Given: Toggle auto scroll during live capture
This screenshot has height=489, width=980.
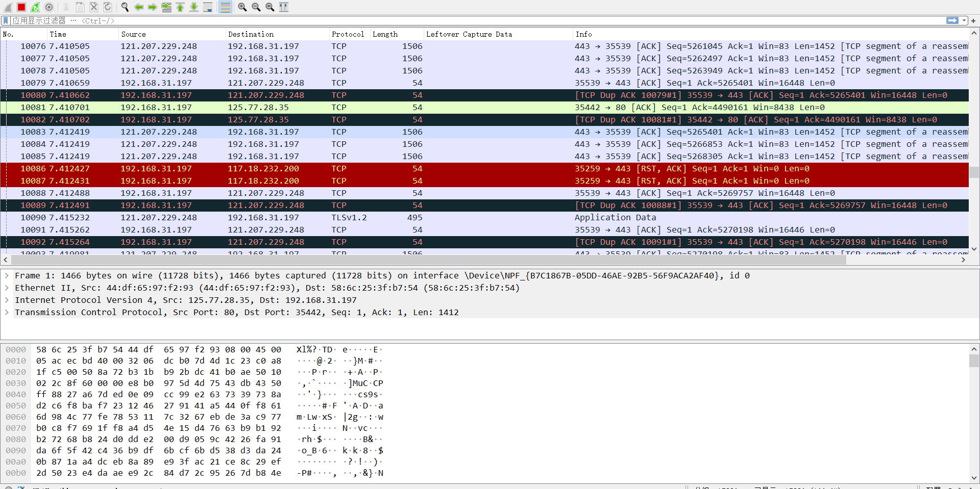Looking at the screenshot, I should [x=208, y=7].
